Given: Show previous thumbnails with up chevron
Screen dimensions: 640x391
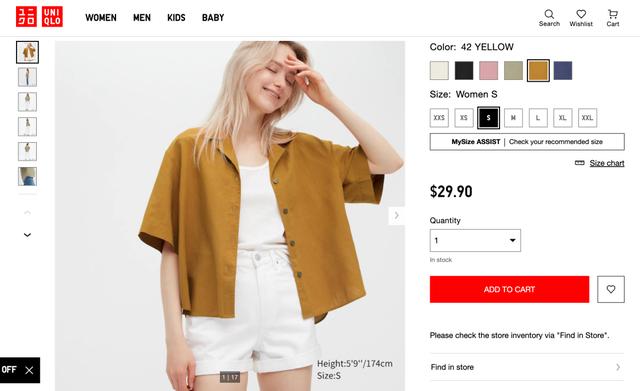Looking at the screenshot, I should pos(27,212).
